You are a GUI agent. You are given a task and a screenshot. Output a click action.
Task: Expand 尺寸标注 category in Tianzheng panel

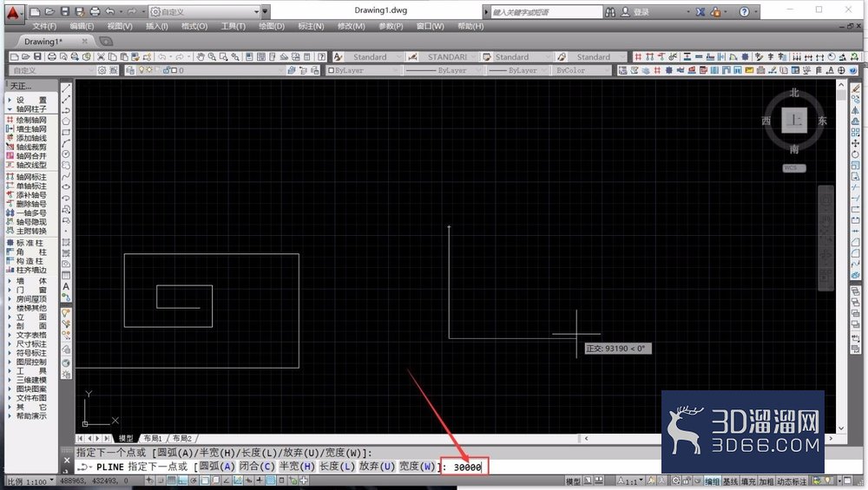pos(31,344)
